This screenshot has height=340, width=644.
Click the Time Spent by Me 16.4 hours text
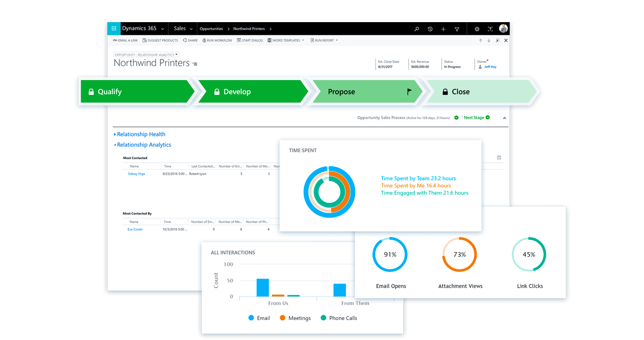pos(416,185)
